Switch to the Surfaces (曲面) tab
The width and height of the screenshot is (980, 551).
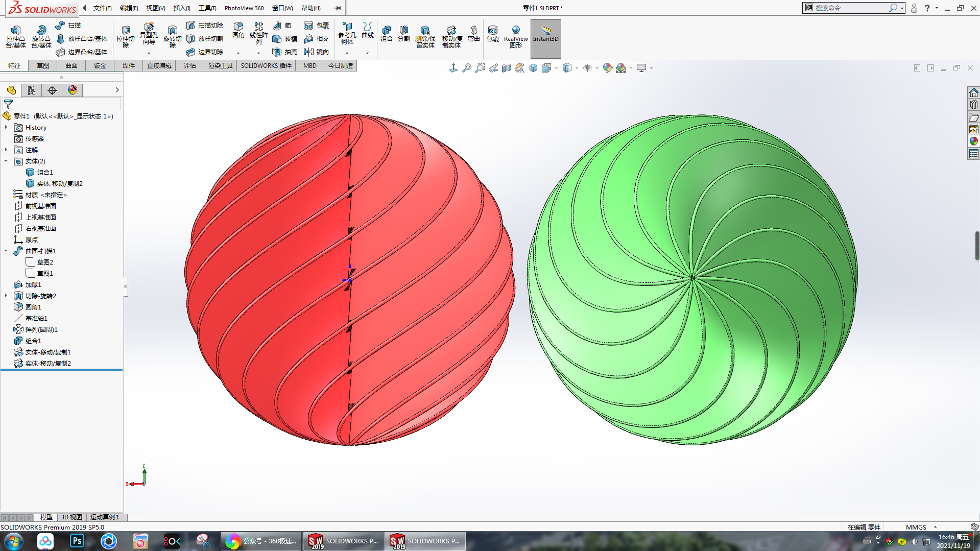[71, 65]
